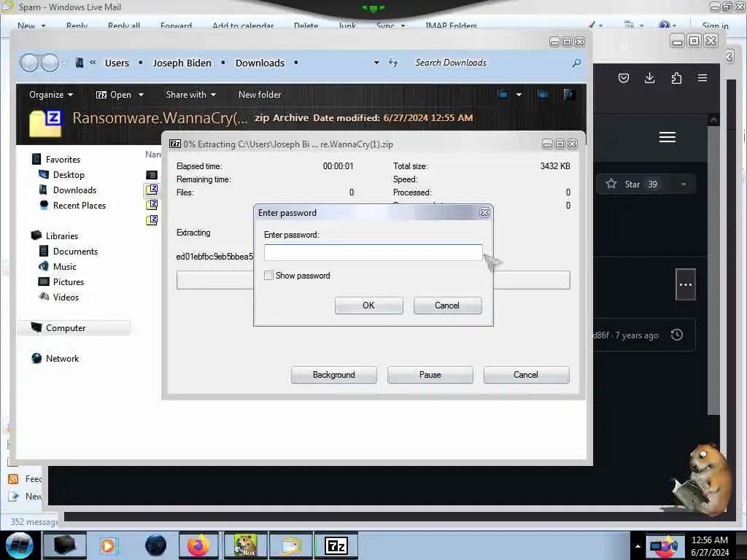The width and height of the screenshot is (747, 560).
Task: Open Downloads in the navigation pane
Action: pos(75,190)
